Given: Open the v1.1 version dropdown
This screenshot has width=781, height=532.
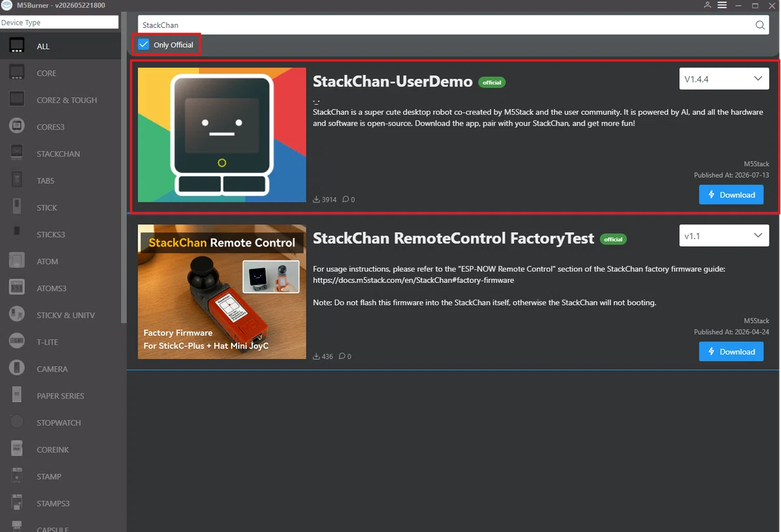Looking at the screenshot, I should point(724,235).
